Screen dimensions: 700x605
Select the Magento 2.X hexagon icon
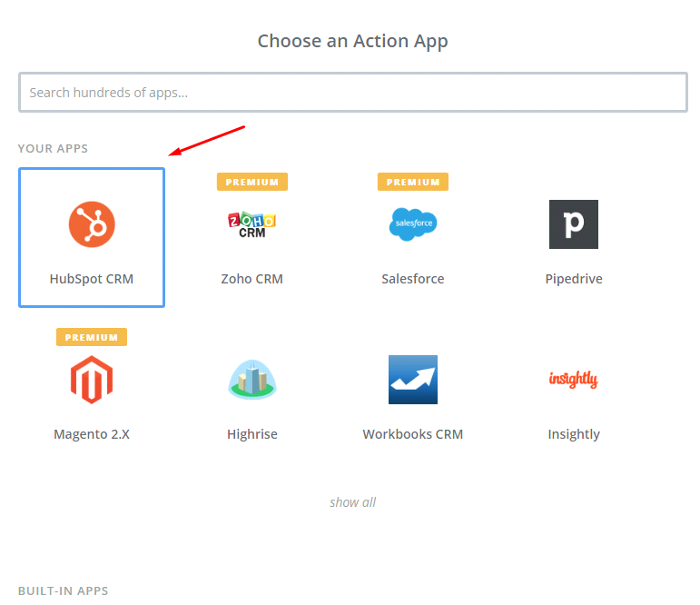coord(92,380)
